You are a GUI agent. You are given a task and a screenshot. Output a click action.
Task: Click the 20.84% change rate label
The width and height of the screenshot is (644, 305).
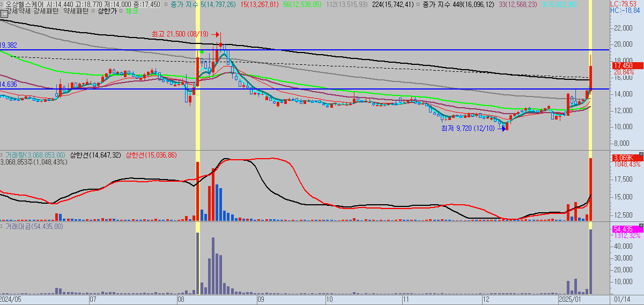pyautogui.click(x=624, y=72)
